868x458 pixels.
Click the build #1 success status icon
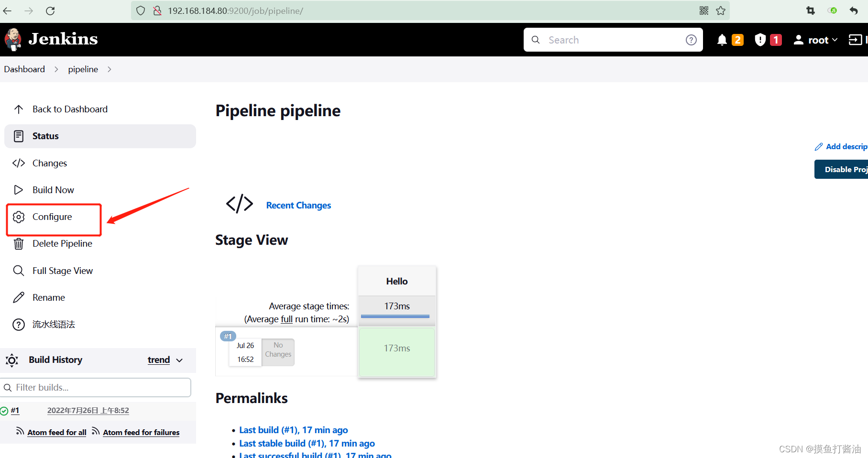(4, 411)
